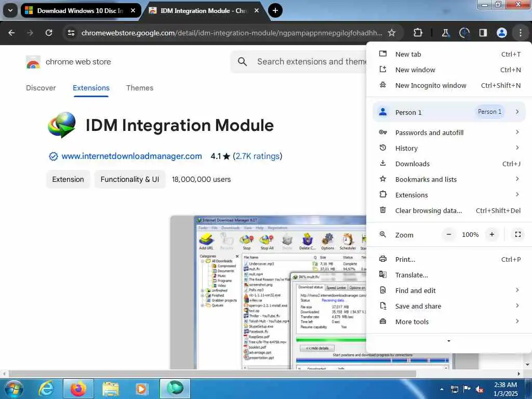This screenshot has height=399, width=532.
Task: Open the Discover tab
Action: 41,88
